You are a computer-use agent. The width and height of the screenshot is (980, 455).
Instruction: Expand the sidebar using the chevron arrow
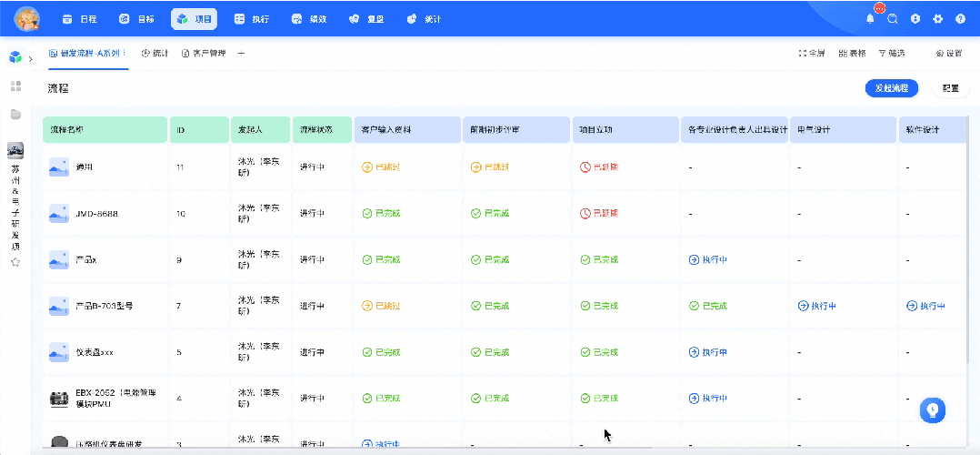coord(31,58)
